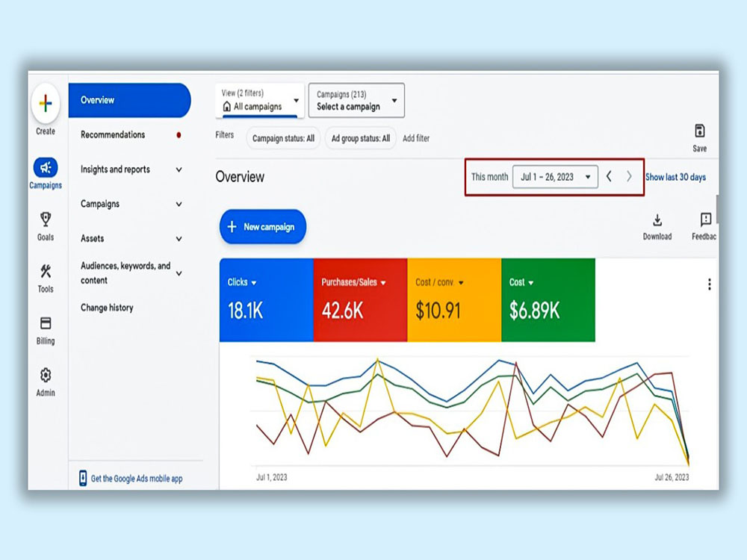Select Overview in the side menu
Image resolution: width=747 pixels, height=560 pixels.
click(129, 100)
